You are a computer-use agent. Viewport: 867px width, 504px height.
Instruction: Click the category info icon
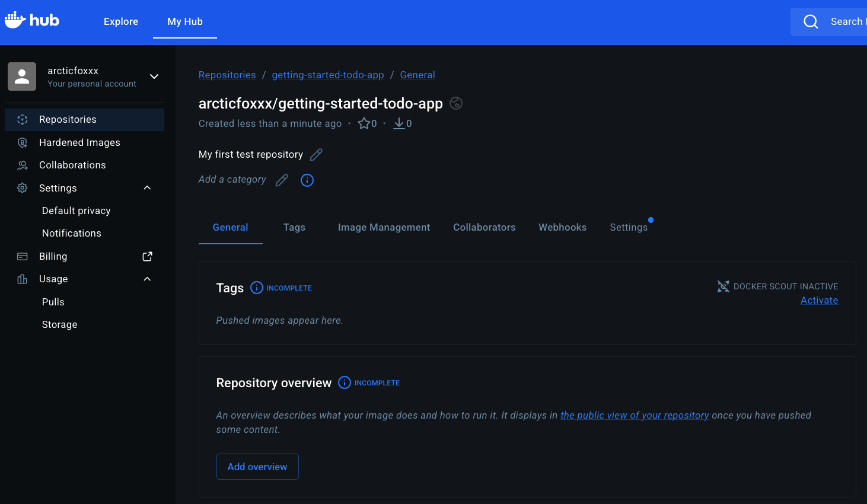pyautogui.click(x=307, y=180)
